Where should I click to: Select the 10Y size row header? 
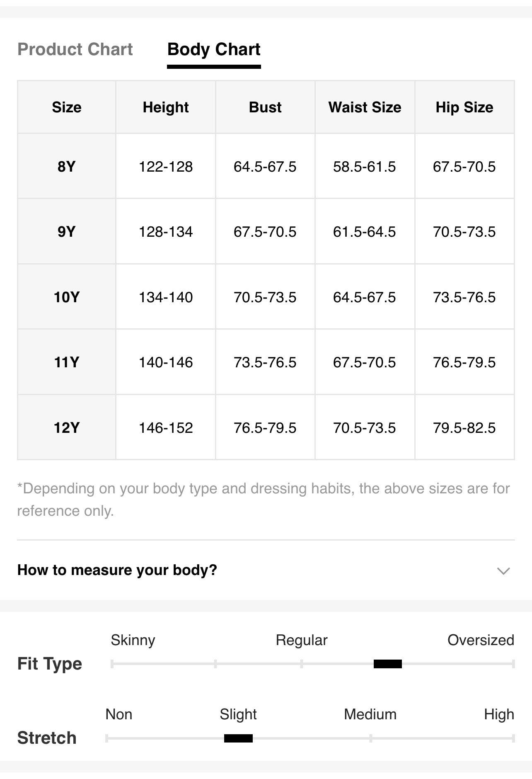click(67, 297)
